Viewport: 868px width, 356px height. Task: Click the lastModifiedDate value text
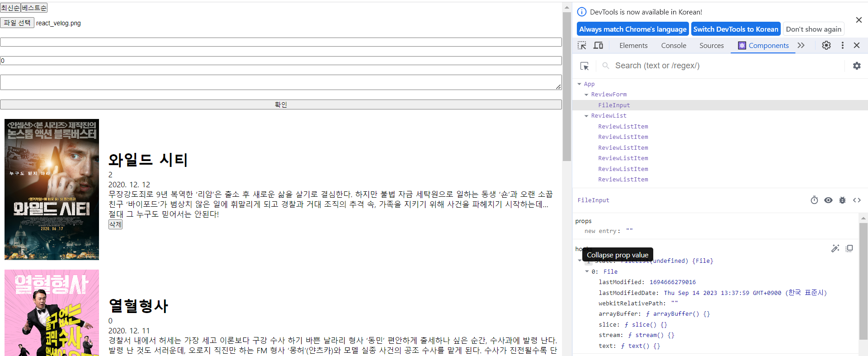[x=745, y=293]
